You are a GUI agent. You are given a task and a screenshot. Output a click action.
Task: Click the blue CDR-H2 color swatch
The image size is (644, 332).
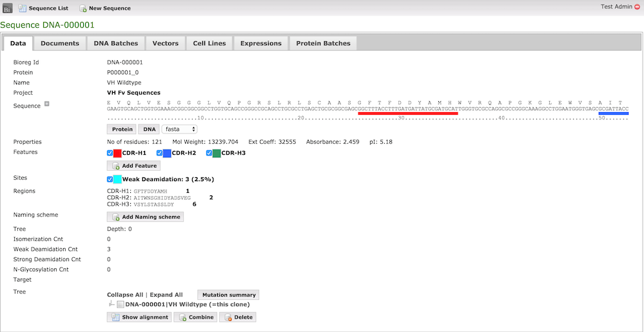[x=167, y=153]
